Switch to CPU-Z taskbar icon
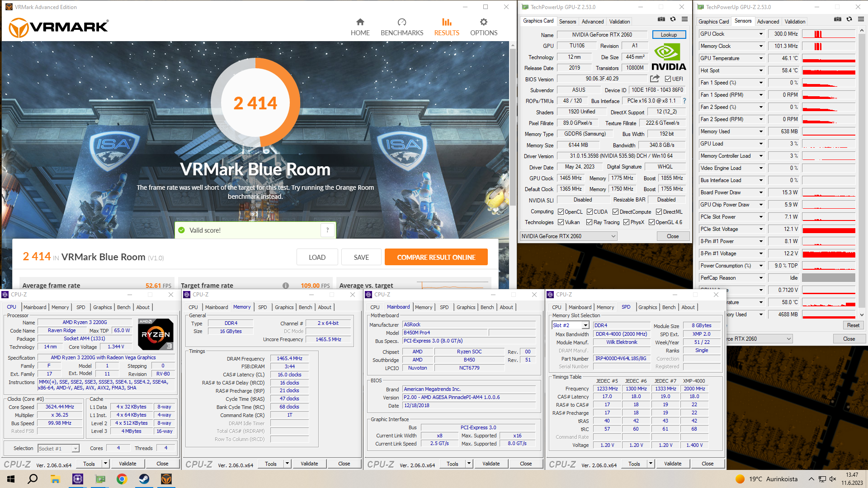Viewport: 868px width, 488px height. (x=78, y=479)
